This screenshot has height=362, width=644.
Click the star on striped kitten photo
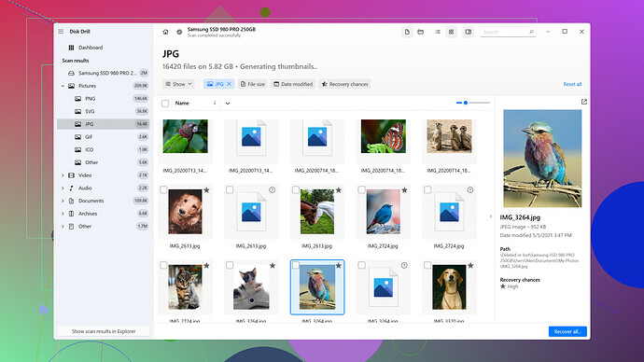206,266
